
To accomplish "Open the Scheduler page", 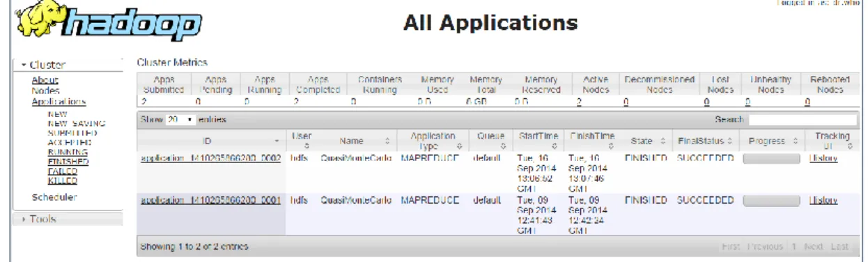I will tap(54, 197).
